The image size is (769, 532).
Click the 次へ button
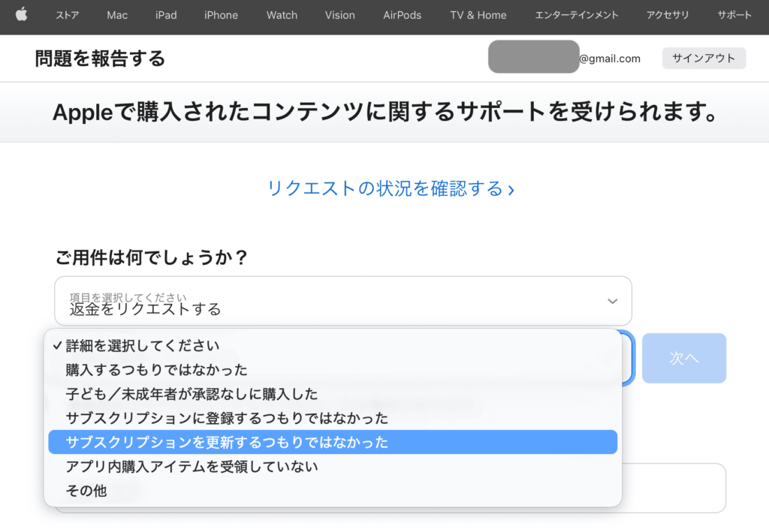pos(684,358)
